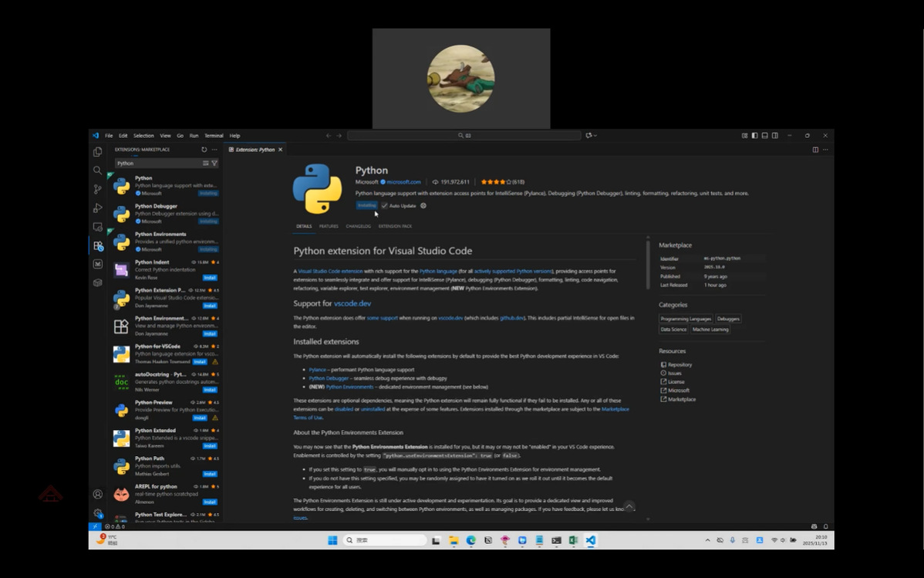Install the Python Indent extension
Image resolution: width=924 pixels, height=578 pixels.
coord(210,278)
